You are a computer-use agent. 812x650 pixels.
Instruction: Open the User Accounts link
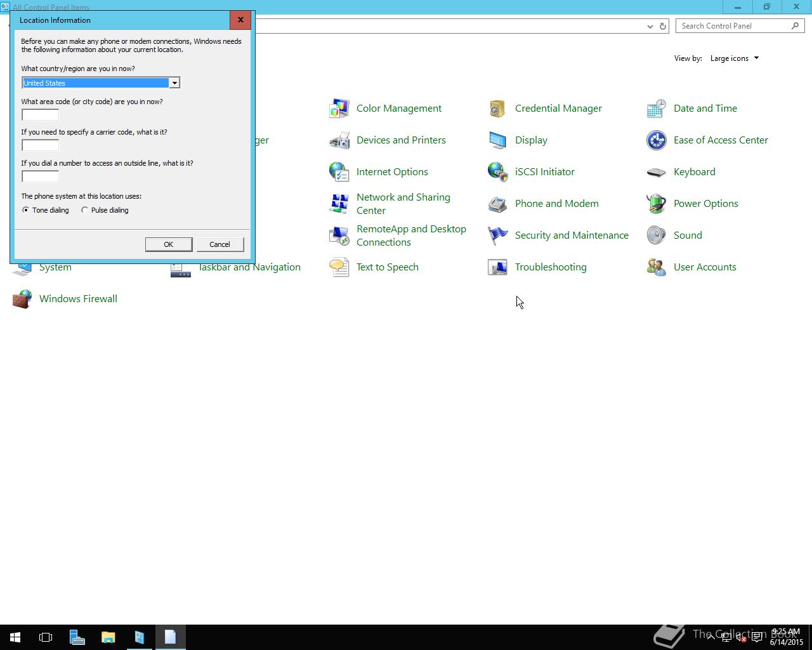coord(705,267)
